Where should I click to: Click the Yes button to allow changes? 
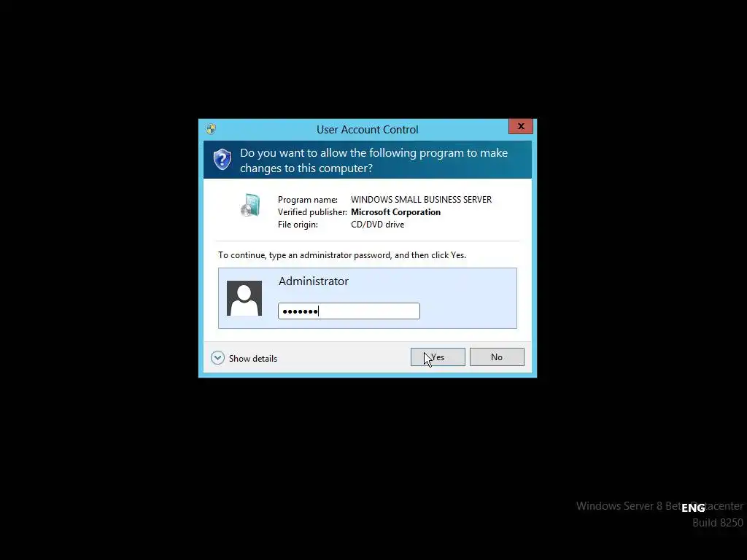438,357
